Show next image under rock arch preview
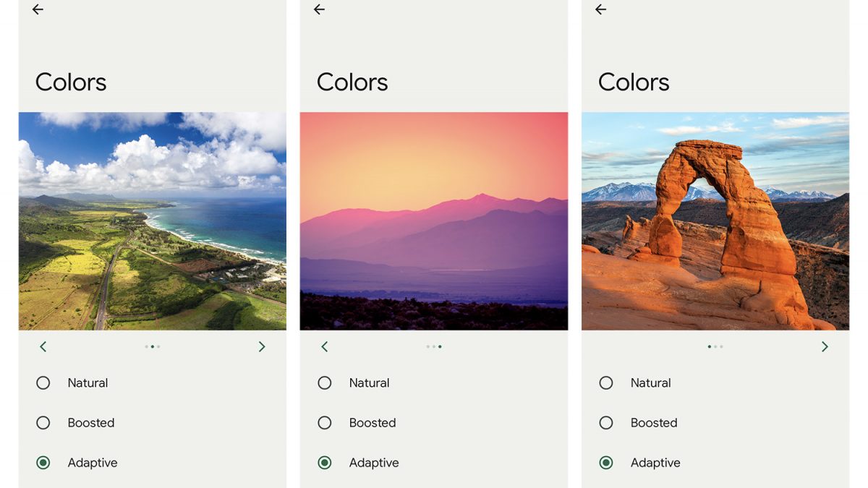The width and height of the screenshot is (868, 488). click(x=825, y=347)
